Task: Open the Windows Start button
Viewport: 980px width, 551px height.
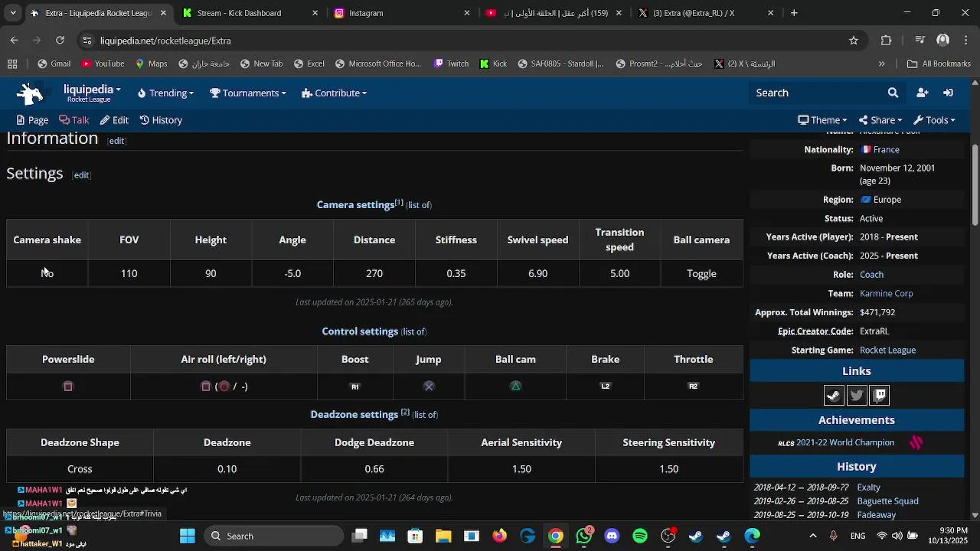Action: coord(188,536)
